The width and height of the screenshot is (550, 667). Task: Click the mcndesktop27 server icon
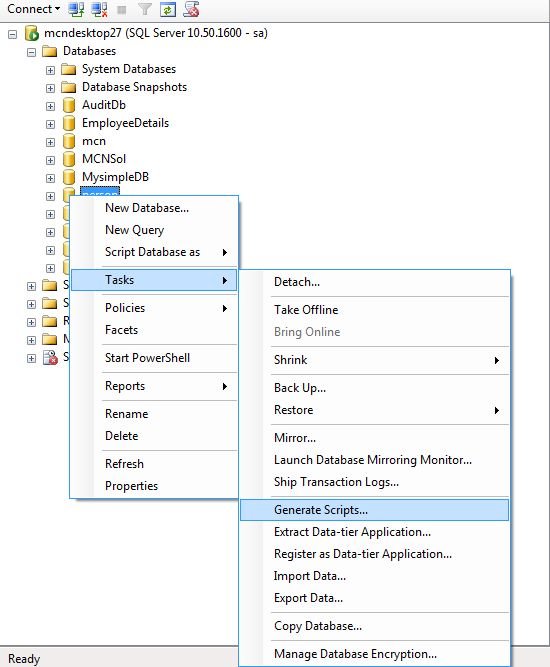coord(31,33)
